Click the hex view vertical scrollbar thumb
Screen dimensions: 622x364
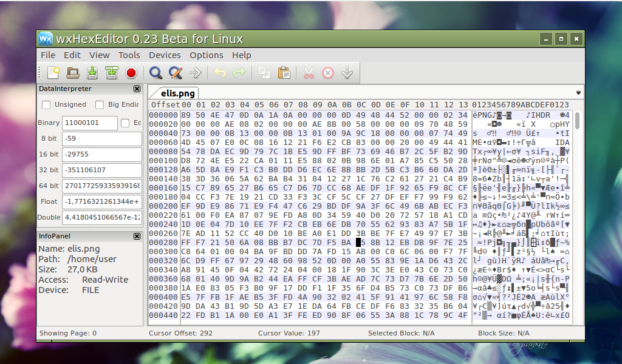click(x=578, y=120)
